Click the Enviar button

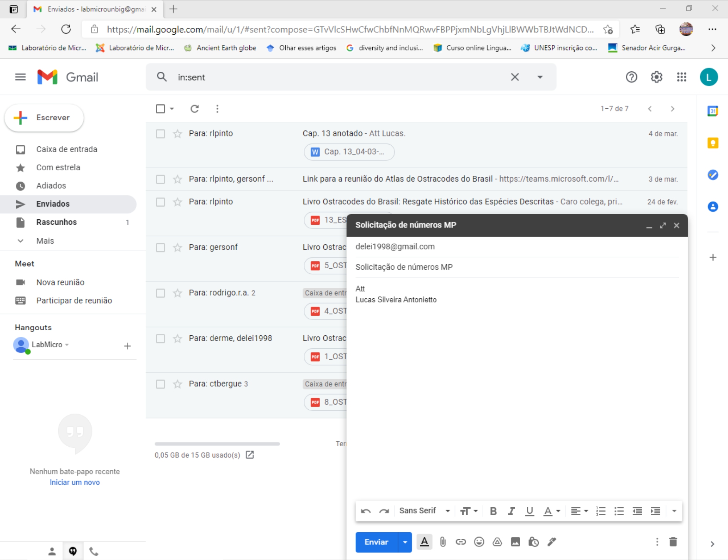(376, 542)
